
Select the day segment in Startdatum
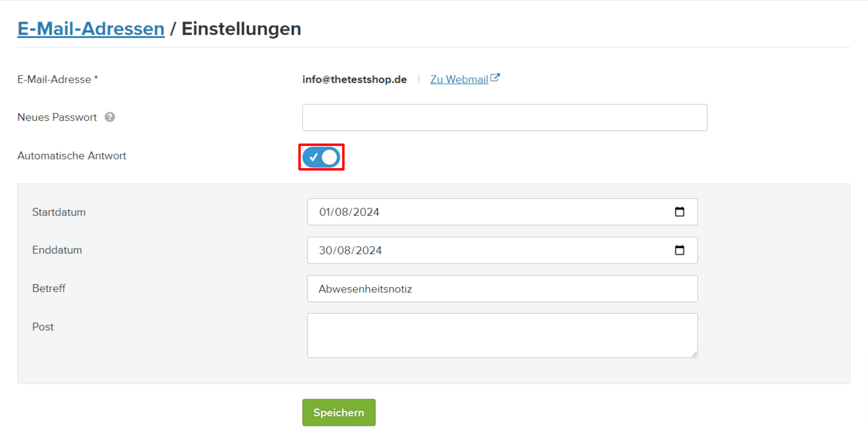point(325,212)
